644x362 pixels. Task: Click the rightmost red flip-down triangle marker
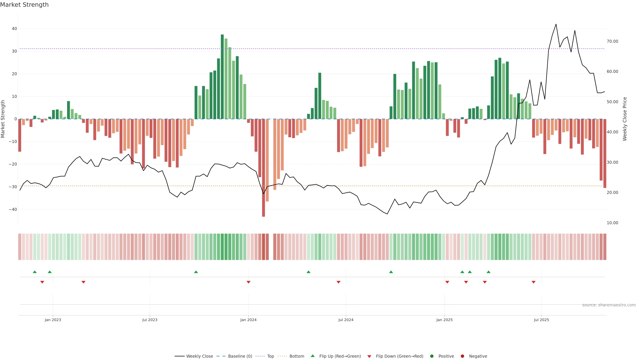[533, 282]
